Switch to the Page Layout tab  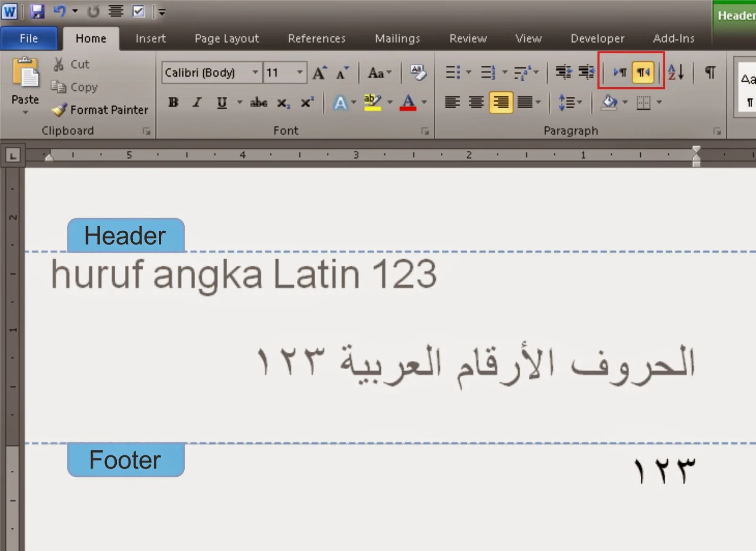(227, 38)
